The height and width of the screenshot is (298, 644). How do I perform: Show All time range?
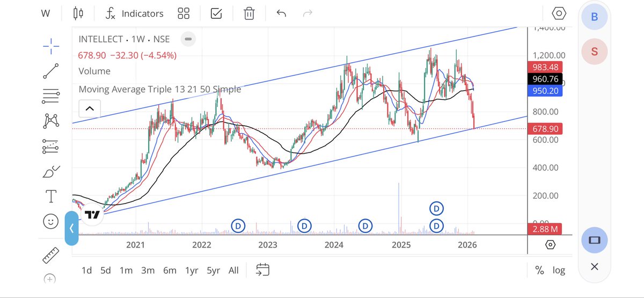pos(233,270)
